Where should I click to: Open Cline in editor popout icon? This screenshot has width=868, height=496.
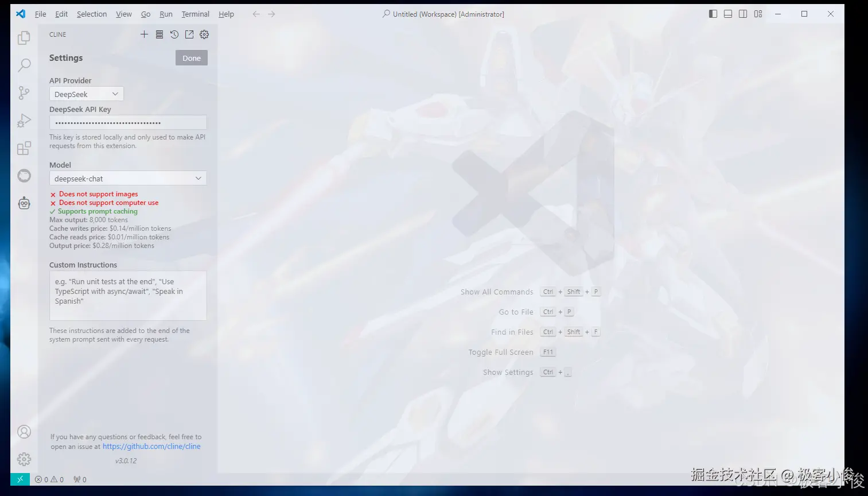click(189, 34)
